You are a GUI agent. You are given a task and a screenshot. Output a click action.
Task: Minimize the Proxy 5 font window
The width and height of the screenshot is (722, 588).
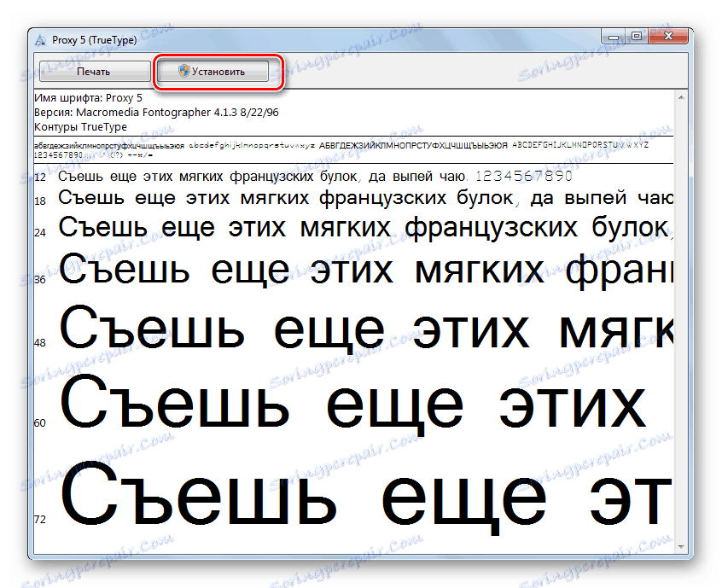click(x=614, y=37)
